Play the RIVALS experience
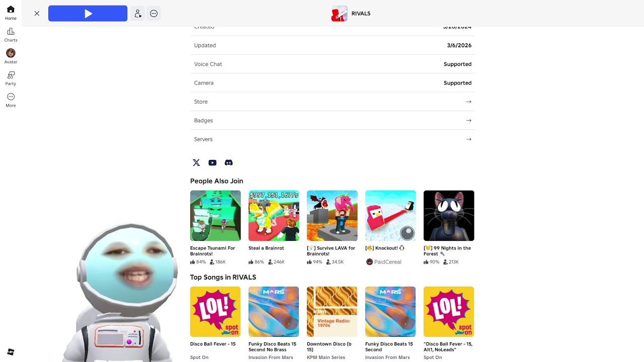The height and width of the screenshot is (362, 644). click(x=88, y=14)
